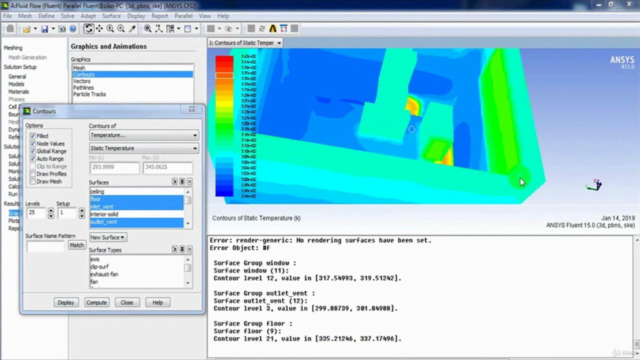Click the blue-red table toolbar icon

tap(284, 29)
